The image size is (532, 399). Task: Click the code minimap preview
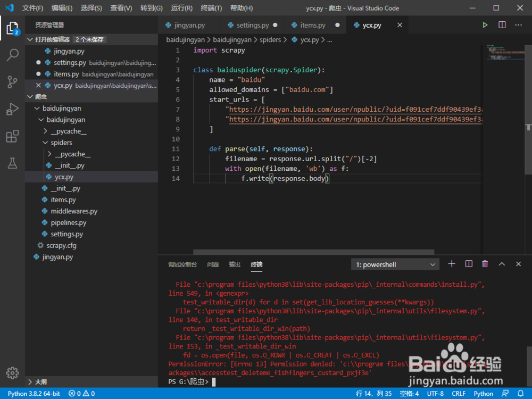pos(505,52)
